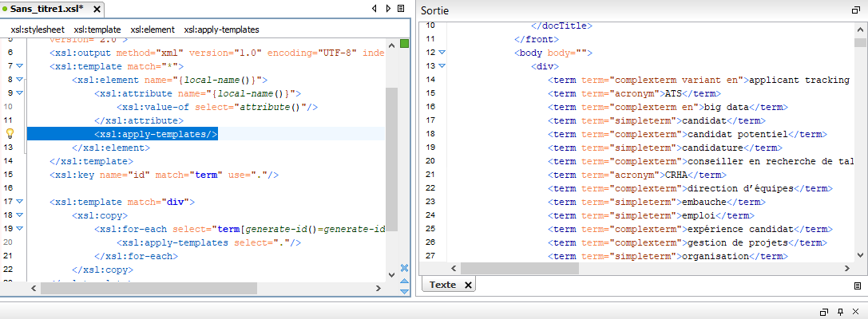Image resolution: width=868 pixels, height=319 pixels.
Task: Click xsl:apply-templates breadcrumb
Action: click(221, 30)
